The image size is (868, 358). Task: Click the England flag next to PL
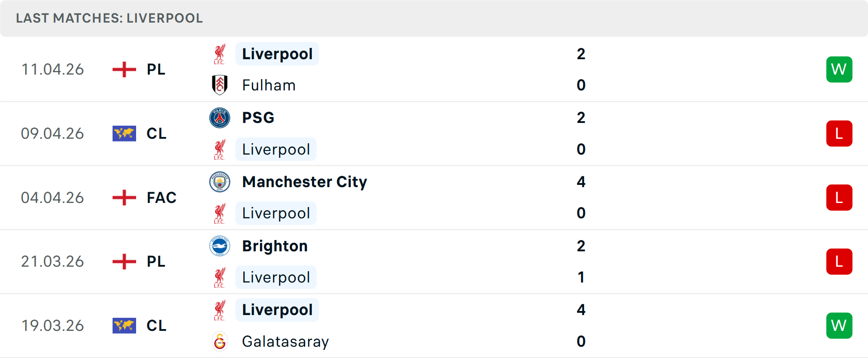pyautogui.click(x=123, y=69)
